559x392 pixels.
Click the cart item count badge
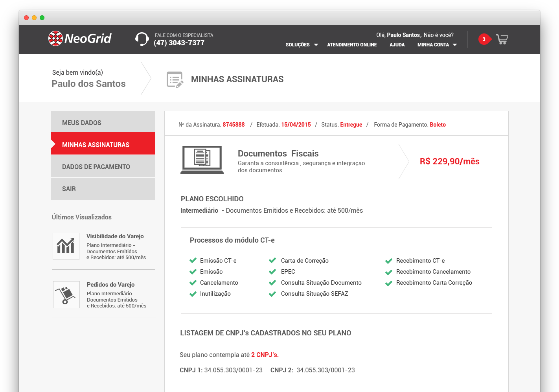(484, 39)
